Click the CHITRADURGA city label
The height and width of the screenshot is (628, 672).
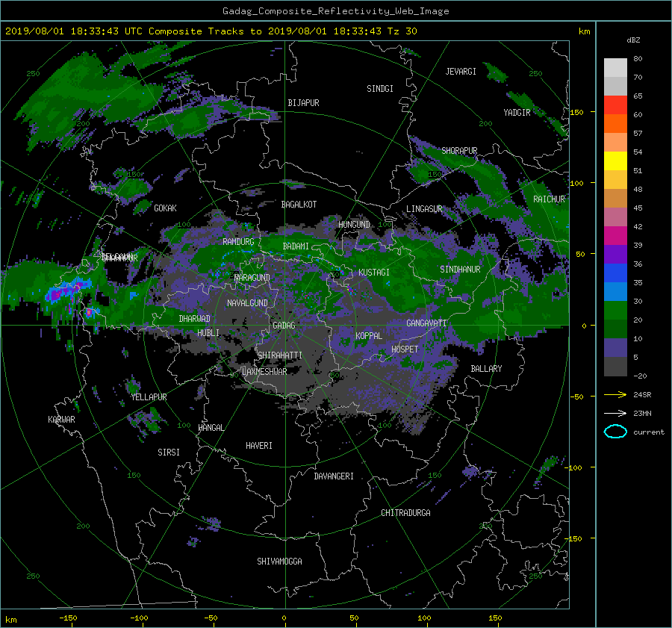click(405, 513)
